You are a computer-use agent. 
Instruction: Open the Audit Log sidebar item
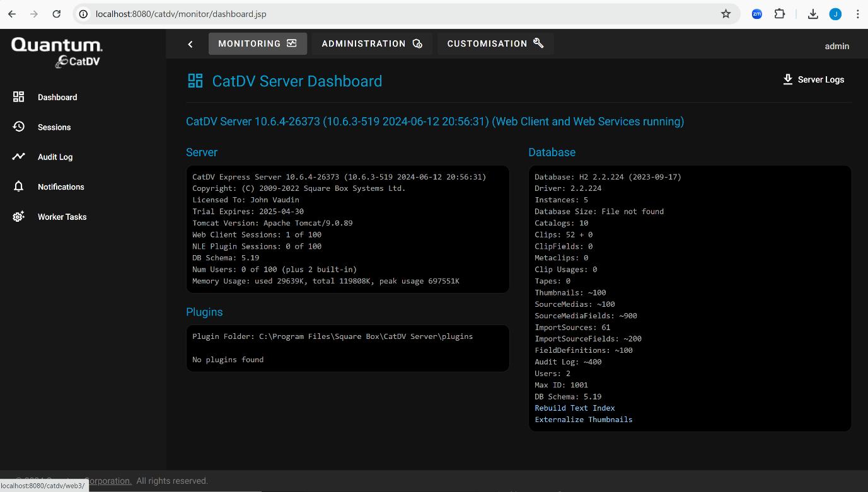click(x=42, y=157)
